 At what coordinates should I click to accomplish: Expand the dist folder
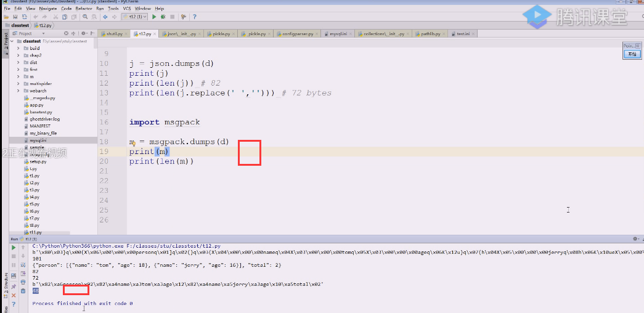[x=18, y=62]
